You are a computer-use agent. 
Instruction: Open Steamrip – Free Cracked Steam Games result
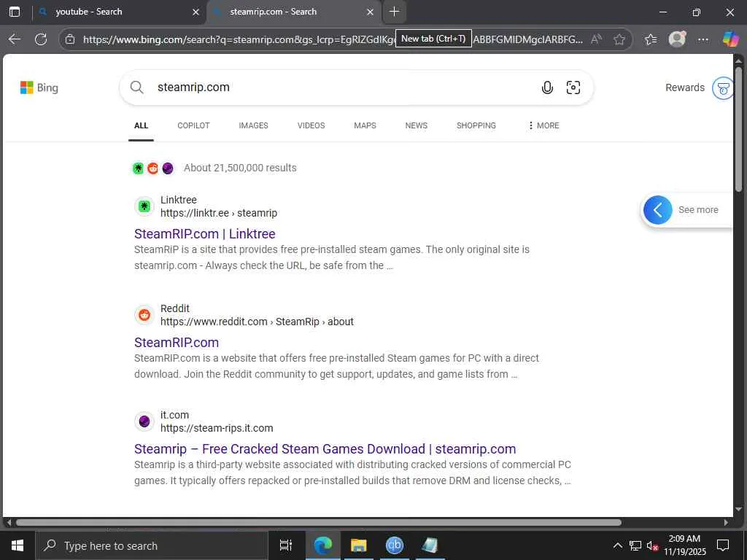coord(325,449)
